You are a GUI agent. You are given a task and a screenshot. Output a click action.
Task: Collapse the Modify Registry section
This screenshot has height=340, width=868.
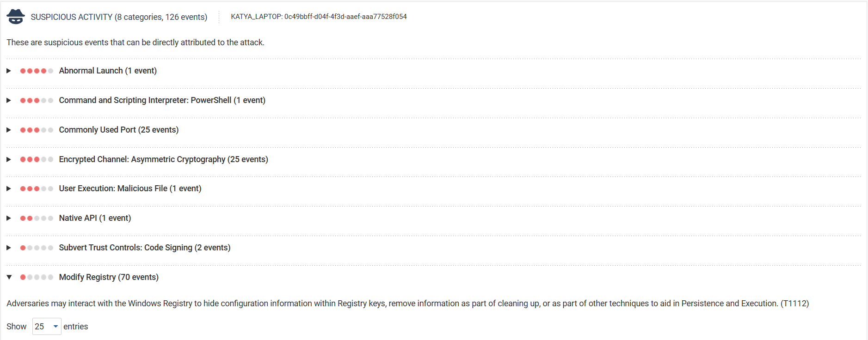[9, 277]
